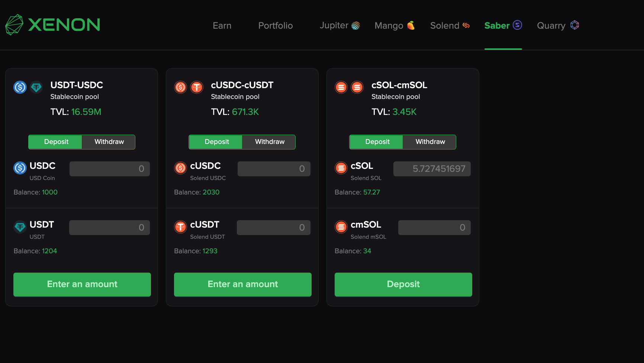Click the USDT amount input field
Screen dimensions: 644x363
tap(109, 228)
